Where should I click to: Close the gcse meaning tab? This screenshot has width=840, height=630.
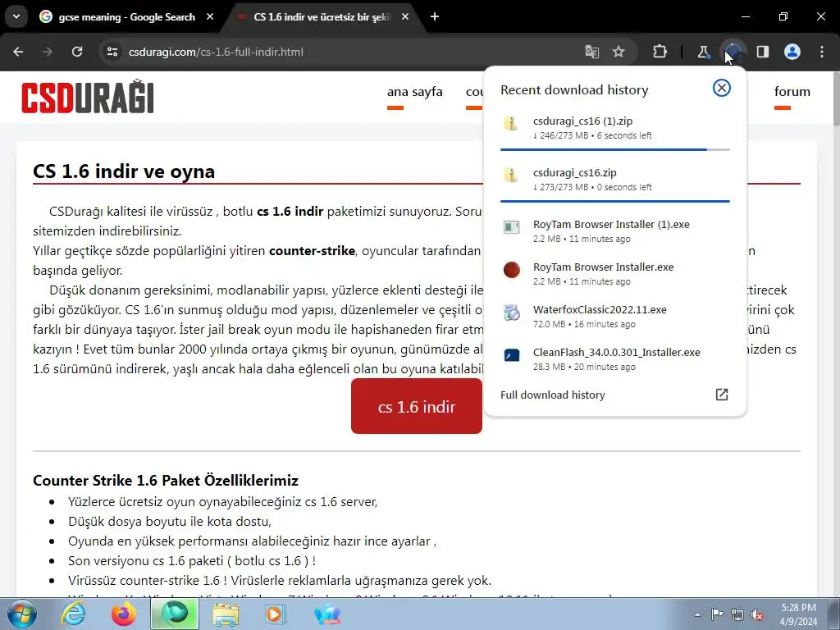tap(210, 17)
